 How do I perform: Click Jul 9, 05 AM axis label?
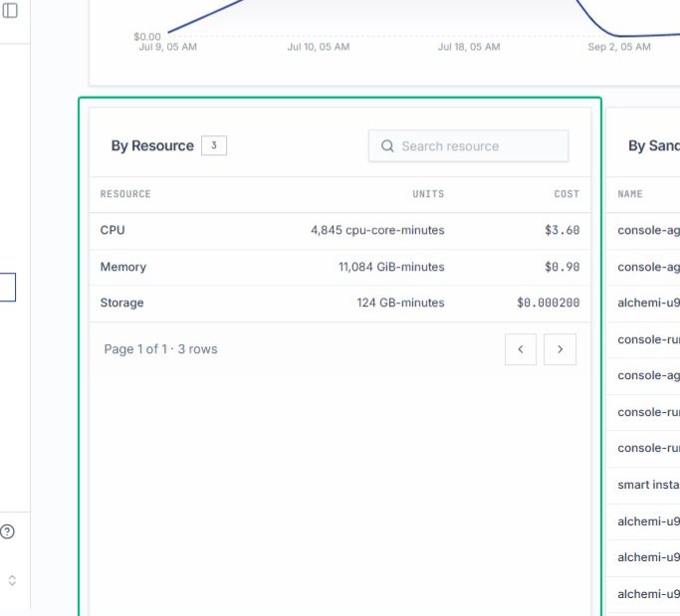[168, 47]
